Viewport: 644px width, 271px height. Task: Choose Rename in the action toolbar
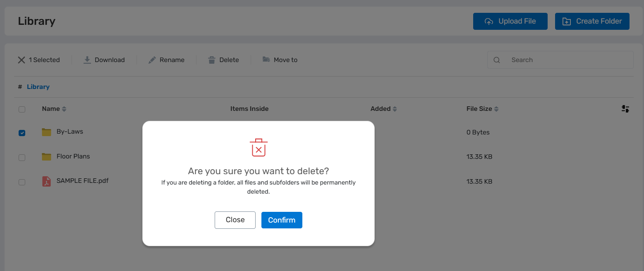[167, 60]
